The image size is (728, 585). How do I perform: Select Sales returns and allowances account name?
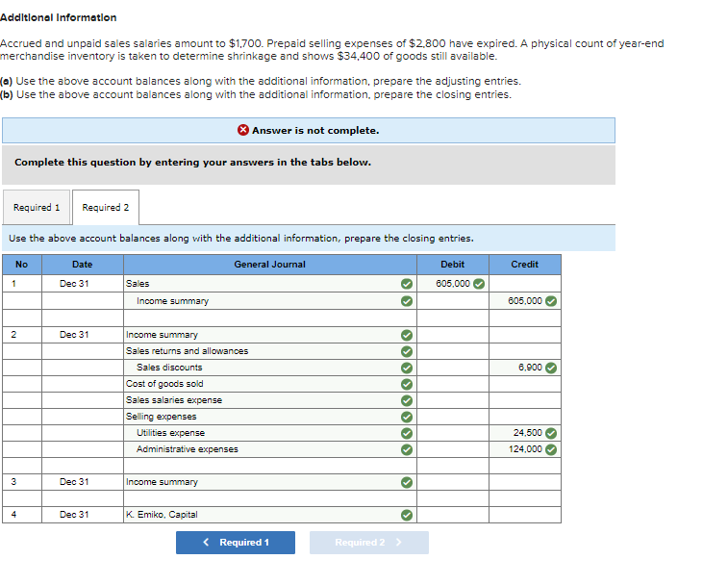188,351
